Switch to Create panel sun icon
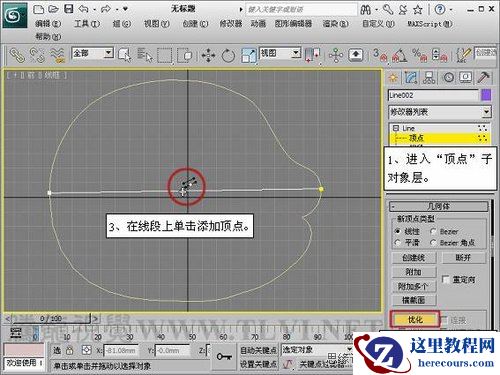Image resolution: width=500 pixels, height=375 pixels. (x=393, y=78)
